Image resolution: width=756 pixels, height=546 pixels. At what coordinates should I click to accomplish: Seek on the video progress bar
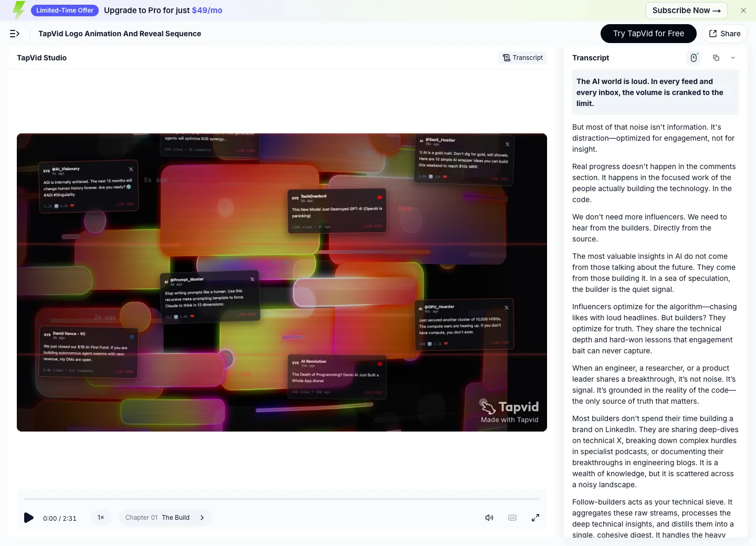point(282,499)
